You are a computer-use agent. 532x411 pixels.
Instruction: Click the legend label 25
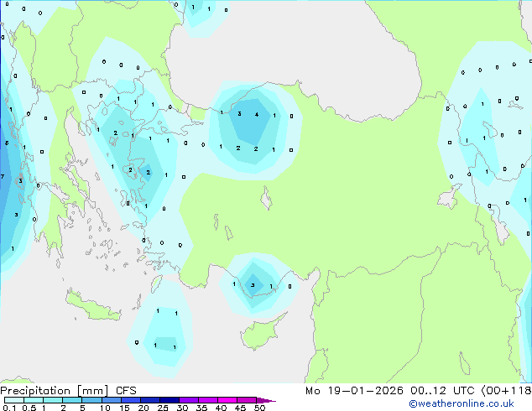click(x=163, y=408)
